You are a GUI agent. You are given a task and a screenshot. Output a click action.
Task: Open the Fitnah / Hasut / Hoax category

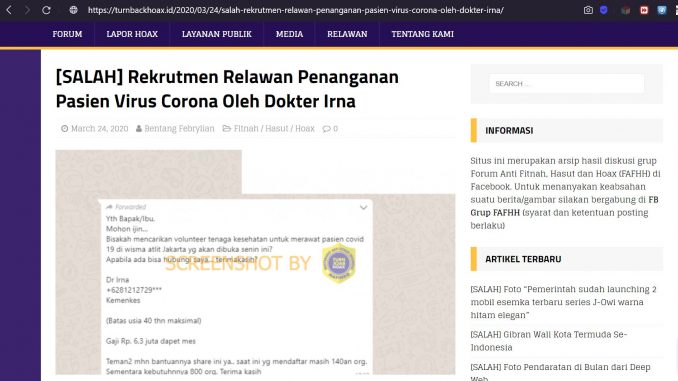point(274,128)
